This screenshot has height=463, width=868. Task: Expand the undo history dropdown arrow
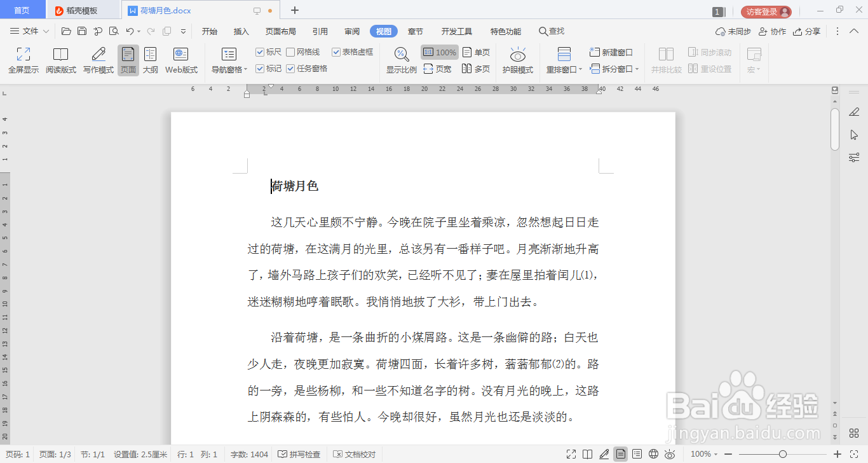coord(139,31)
